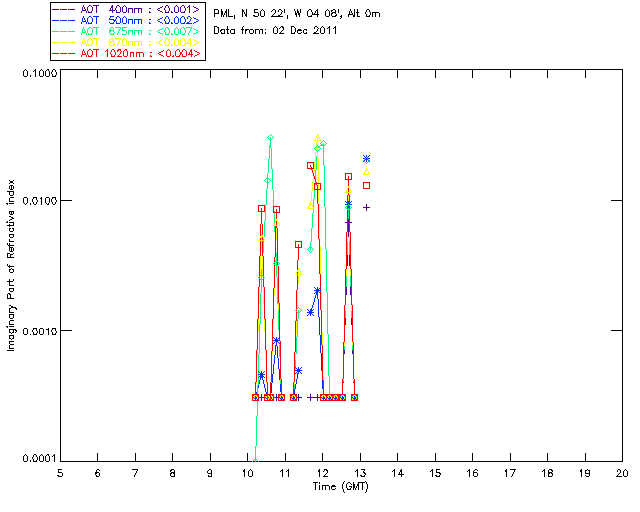Select the AOT 870nm legend entry
Viewport: 640px width, 512px height.
pos(128,42)
